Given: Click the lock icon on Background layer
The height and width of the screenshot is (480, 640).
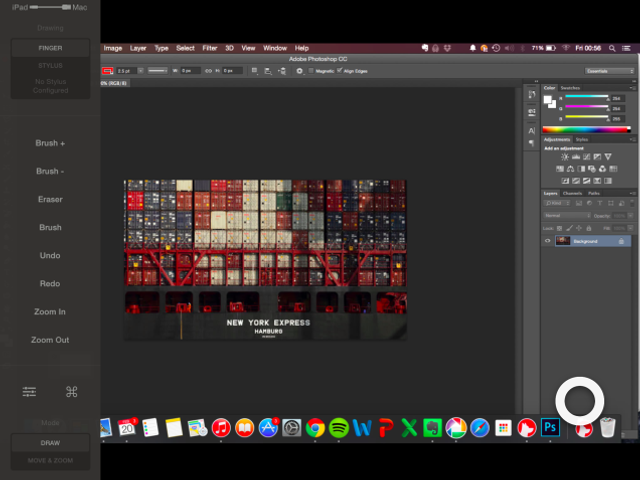Looking at the screenshot, I should [622, 241].
